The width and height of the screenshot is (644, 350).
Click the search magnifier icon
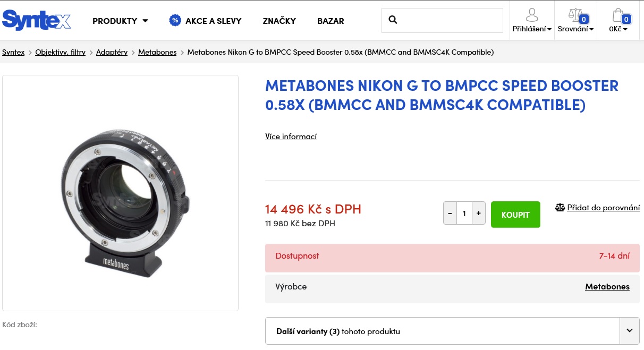[393, 20]
